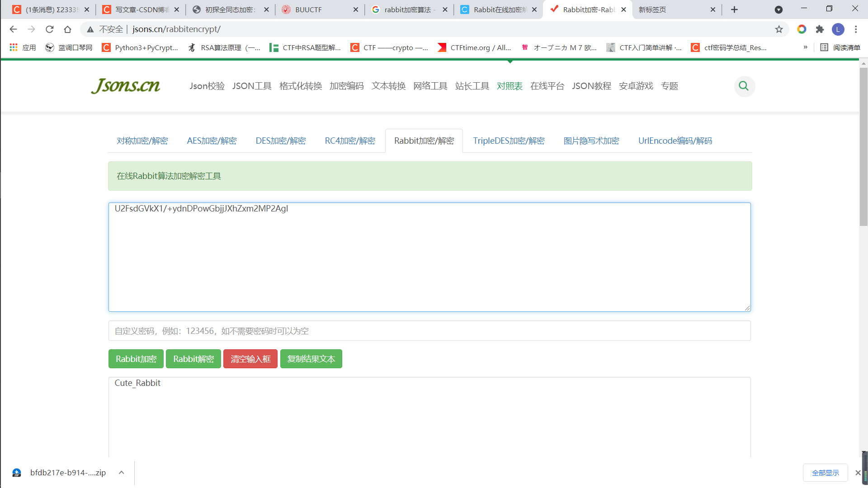Screen dimensions: 868x488
Task: Open the Chrome extensions puzzle icon
Action: (820, 29)
